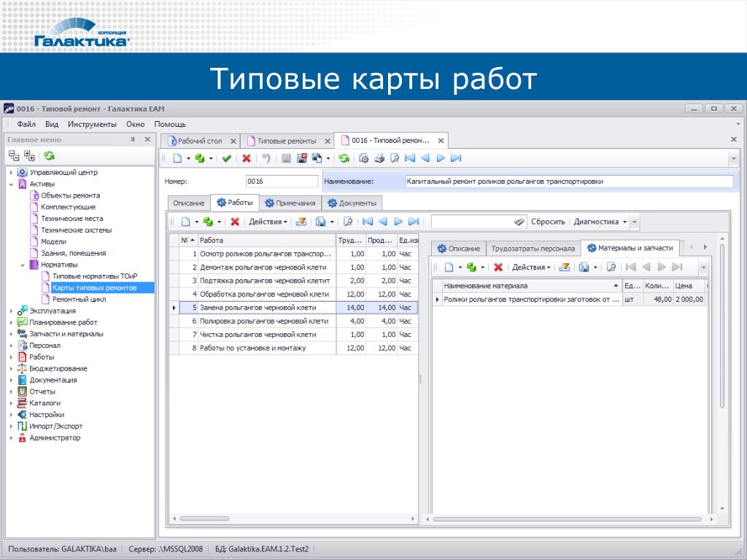Screen dimensions: 747x560
Task: Select row Работы по установке и монтажу
Action: [294, 348]
